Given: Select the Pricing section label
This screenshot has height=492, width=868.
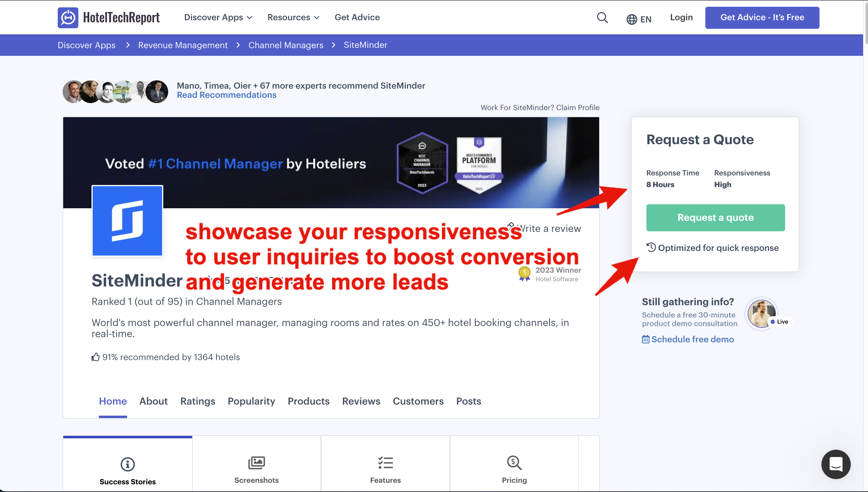Looking at the screenshot, I should (514, 480).
